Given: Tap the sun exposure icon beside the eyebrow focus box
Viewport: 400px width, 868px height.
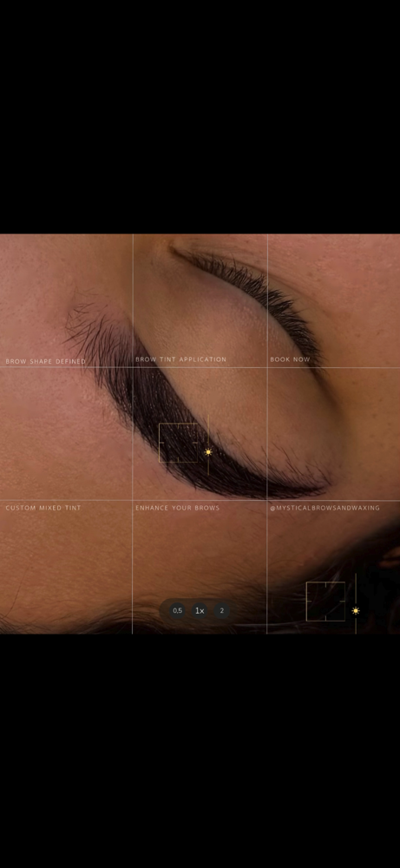Looking at the screenshot, I should (x=208, y=452).
